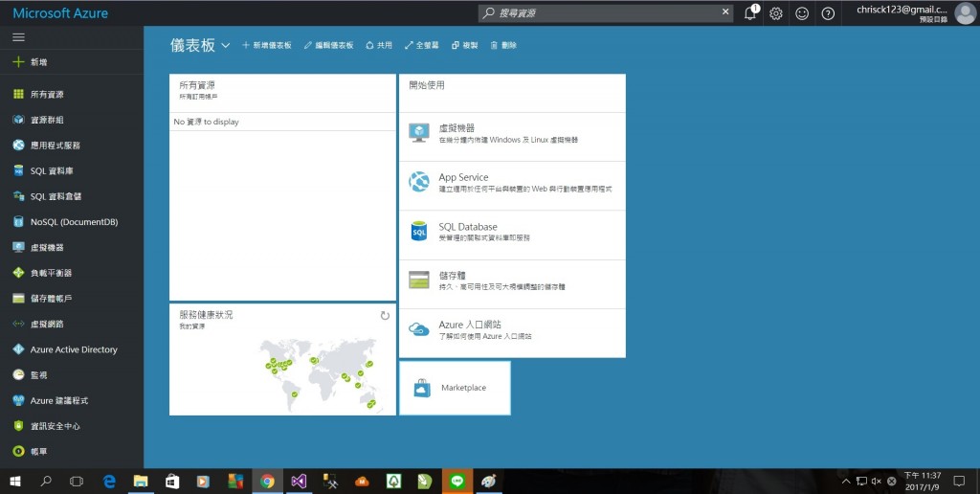The width and height of the screenshot is (980, 494).
Task: Click the service health world map
Action: pos(319,374)
